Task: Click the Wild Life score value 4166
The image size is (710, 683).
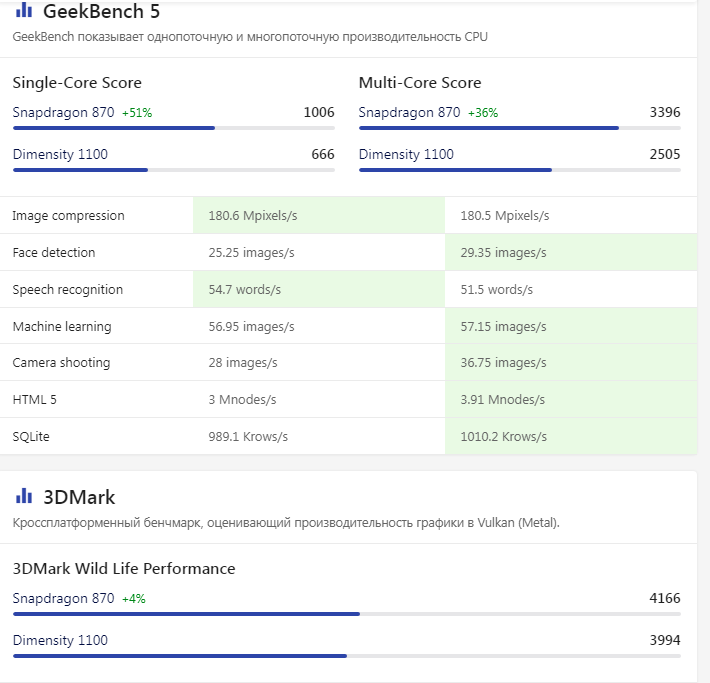Action: [x=665, y=598]
